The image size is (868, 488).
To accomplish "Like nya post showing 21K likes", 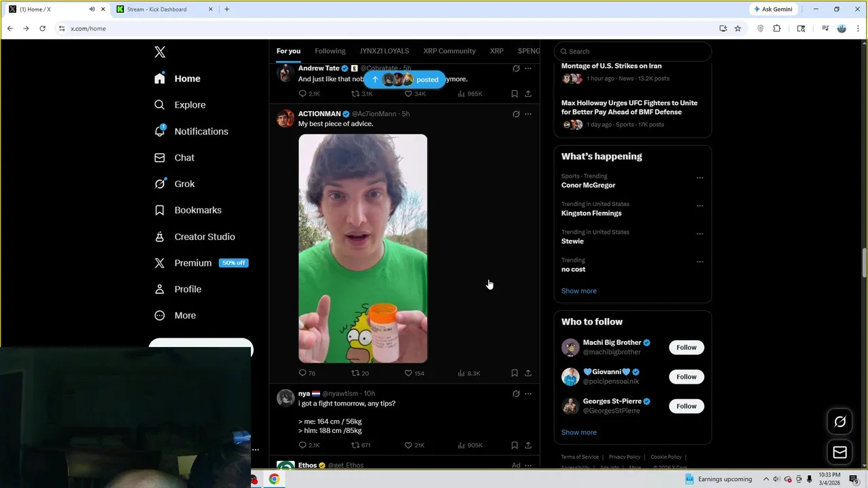I will point(414,445).
